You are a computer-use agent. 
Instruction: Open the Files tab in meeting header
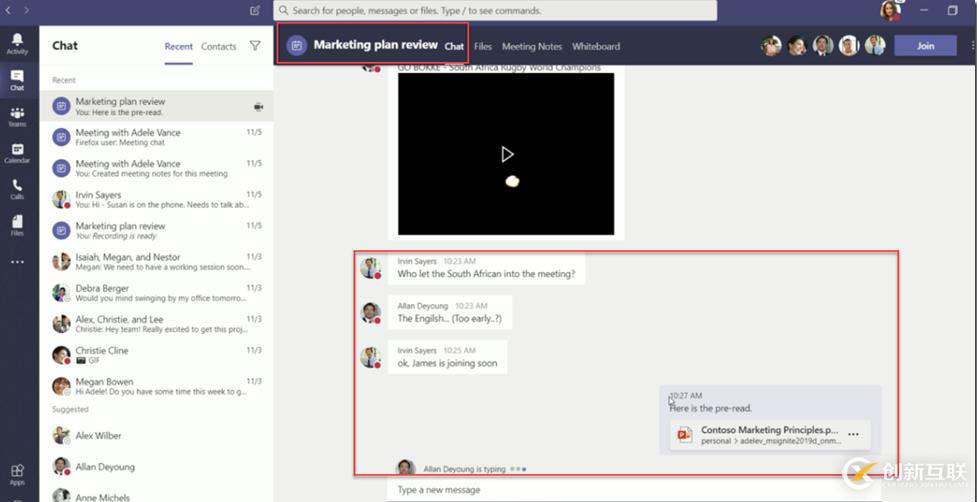point(483,46)
